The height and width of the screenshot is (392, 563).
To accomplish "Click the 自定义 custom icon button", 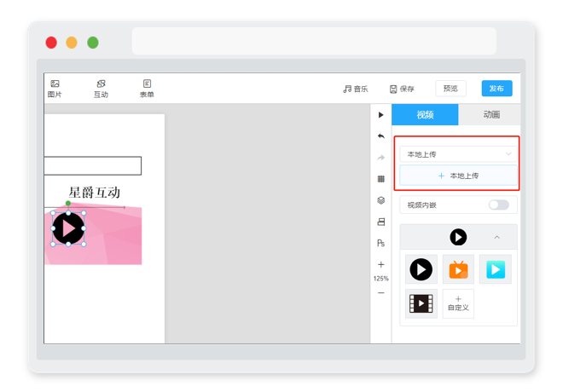I will coord(459,303).
